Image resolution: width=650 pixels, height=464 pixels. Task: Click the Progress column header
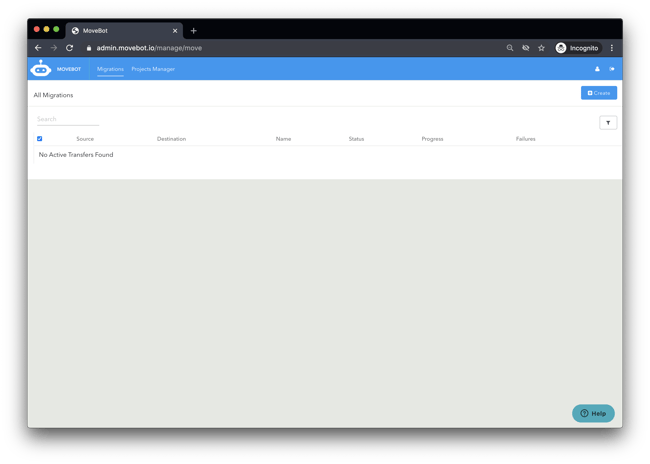[432, 139]
